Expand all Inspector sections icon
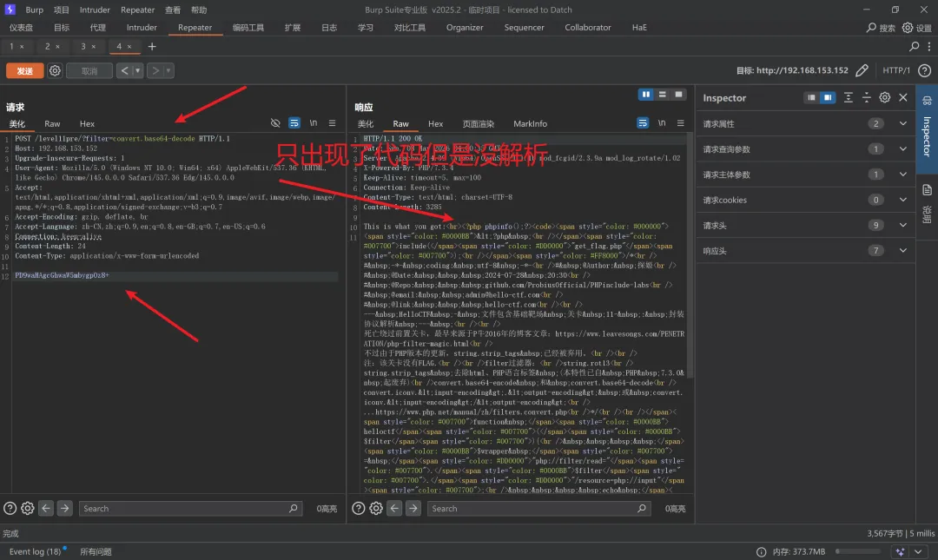Screen dimensions: 938x560 [849, 97]
